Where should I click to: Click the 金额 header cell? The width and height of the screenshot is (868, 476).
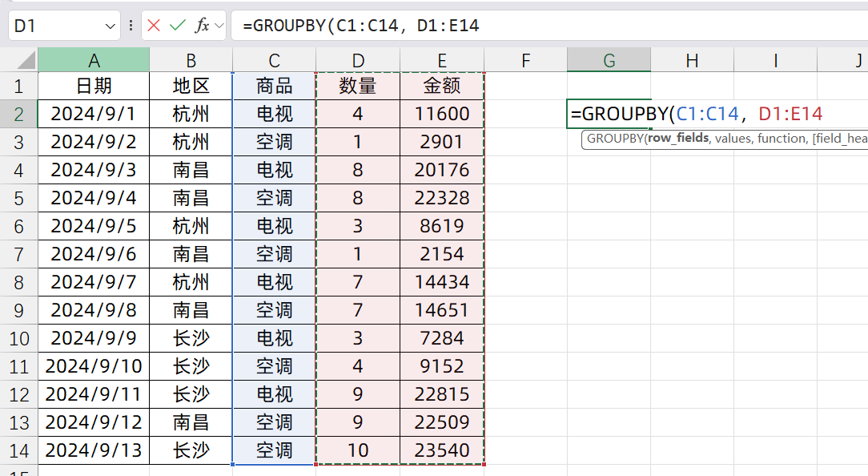(x=442, y=86)
